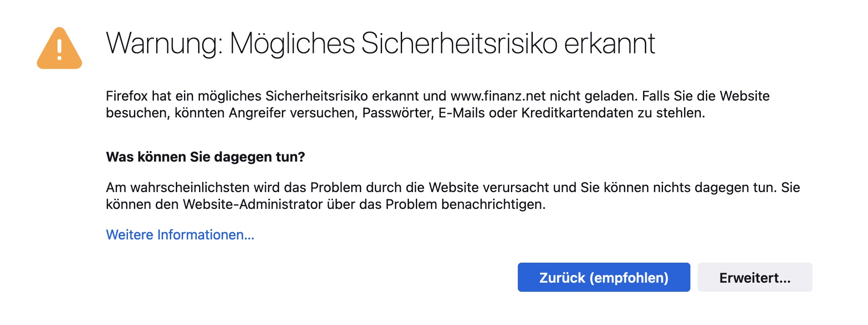Image resolution: width=868 pixels, height=325 pixels.
Task: Click the "Was können Sie dagegen tun?" subheading
Action: (x=205, y=157)
